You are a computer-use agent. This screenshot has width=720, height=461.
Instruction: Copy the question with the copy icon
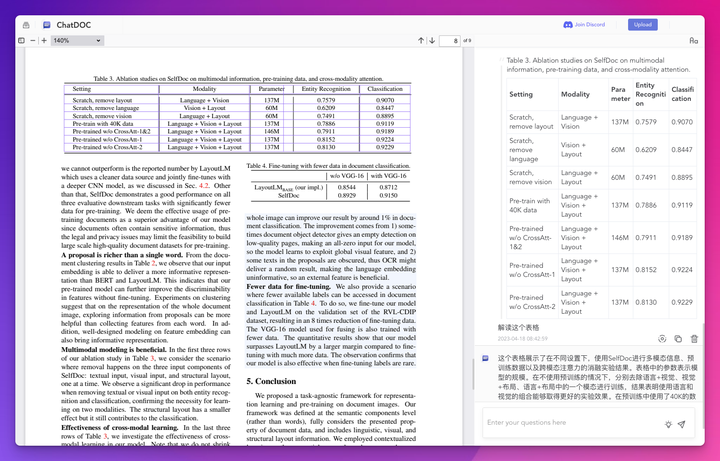(x=678, y=339)
